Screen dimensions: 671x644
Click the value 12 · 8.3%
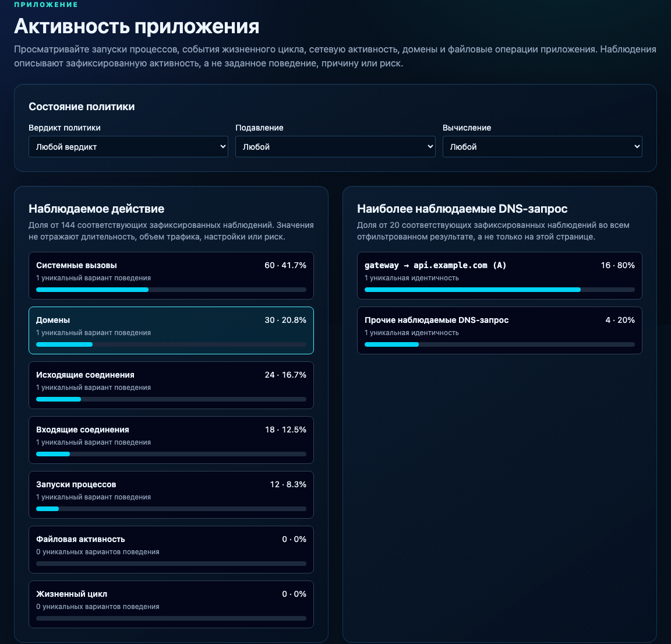288,485
